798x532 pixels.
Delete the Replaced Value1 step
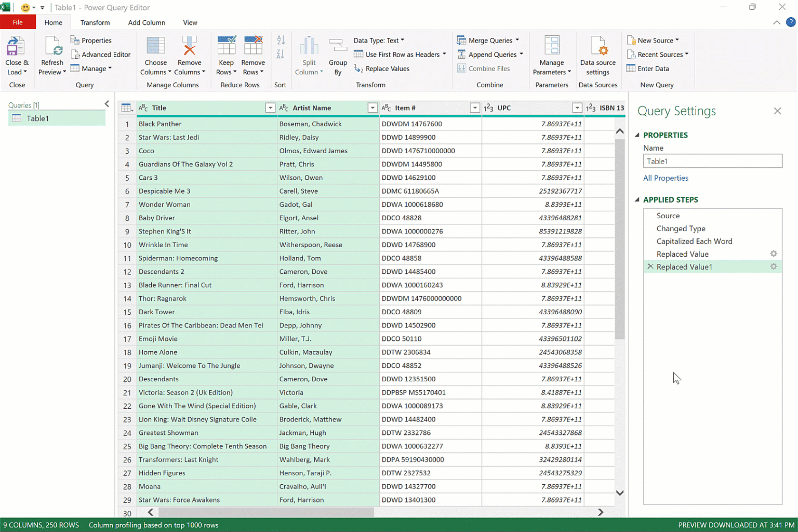650,267
